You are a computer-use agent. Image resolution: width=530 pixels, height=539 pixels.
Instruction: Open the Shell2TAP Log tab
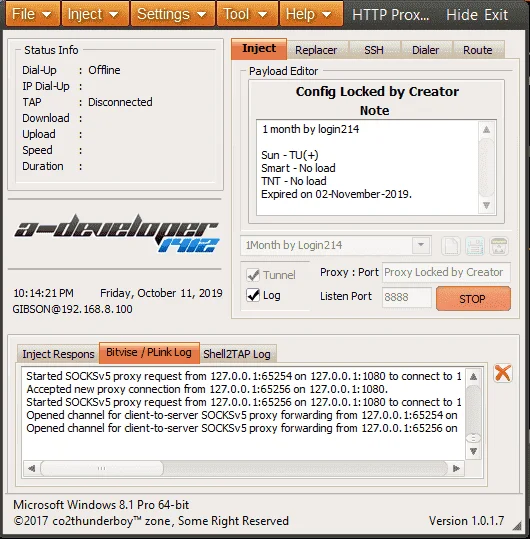click(x=237, y=354)
